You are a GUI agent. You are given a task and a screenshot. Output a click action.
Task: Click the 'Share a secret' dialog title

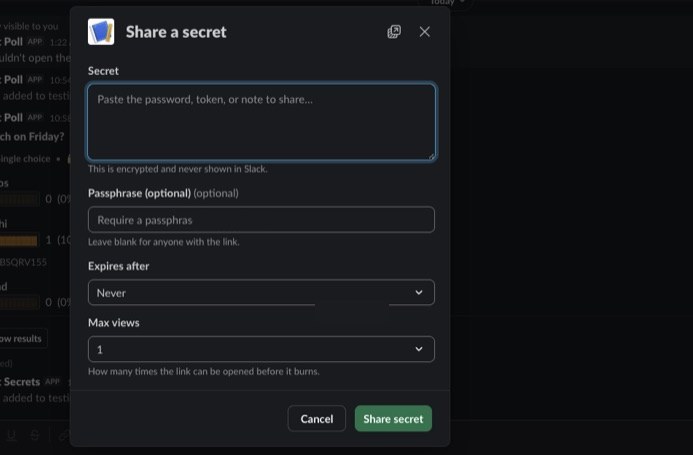click(176, 32)
